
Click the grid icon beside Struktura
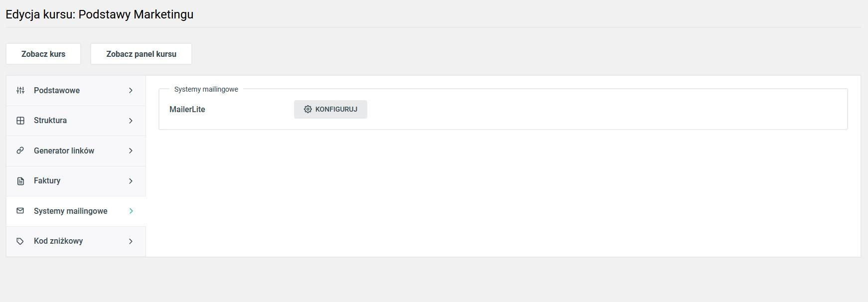(x=20, y=121)
